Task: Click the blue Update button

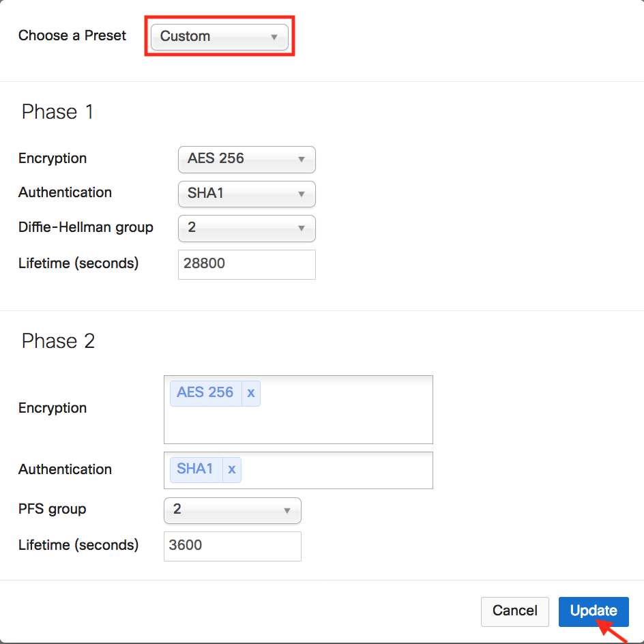Action: [594, 611]
